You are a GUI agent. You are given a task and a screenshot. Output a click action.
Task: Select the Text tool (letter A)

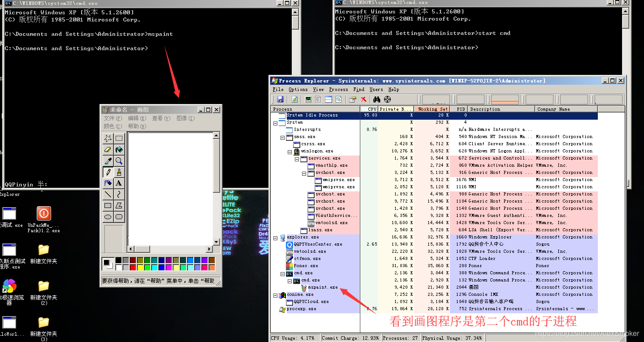[119, 183]
